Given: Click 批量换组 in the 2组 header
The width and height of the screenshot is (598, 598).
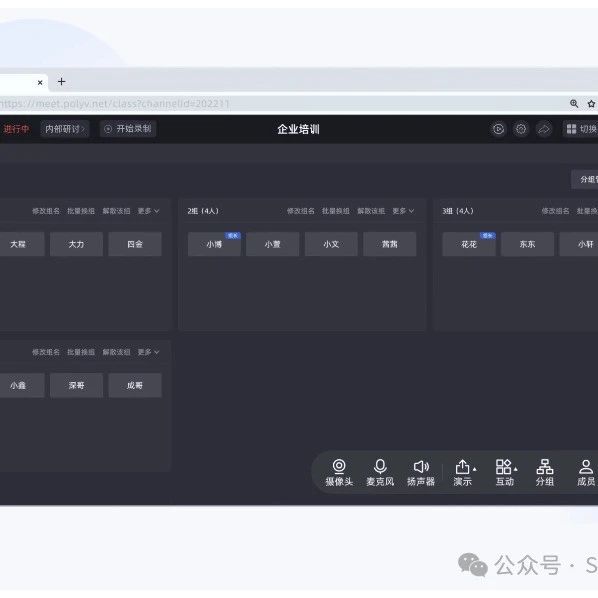Looking at the screenshot, I should tap(336, 211).
